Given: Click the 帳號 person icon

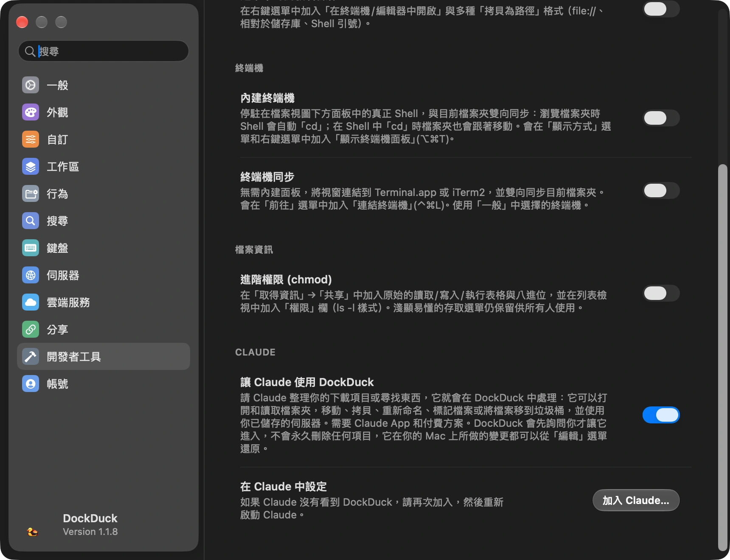Looking at the screenshot, I should click(31, 384).
